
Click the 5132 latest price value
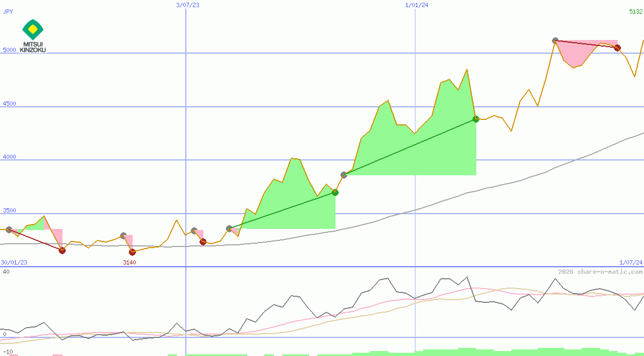pyautogui.click(x=636, y=12)
